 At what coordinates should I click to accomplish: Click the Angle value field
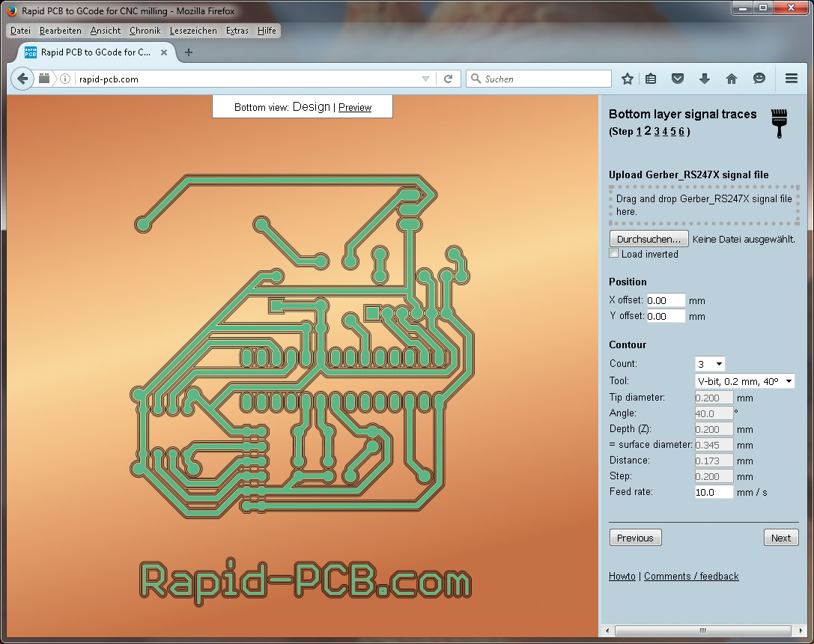[714, 413]
